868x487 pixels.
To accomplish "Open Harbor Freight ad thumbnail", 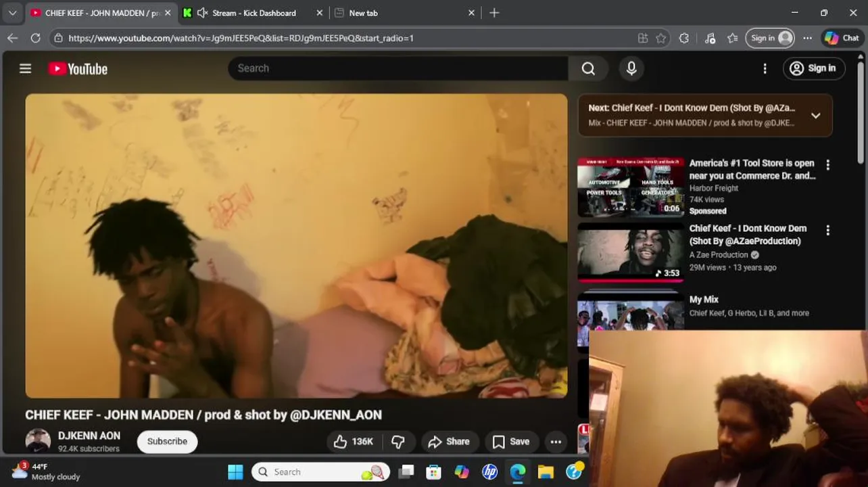I will 631,187.
